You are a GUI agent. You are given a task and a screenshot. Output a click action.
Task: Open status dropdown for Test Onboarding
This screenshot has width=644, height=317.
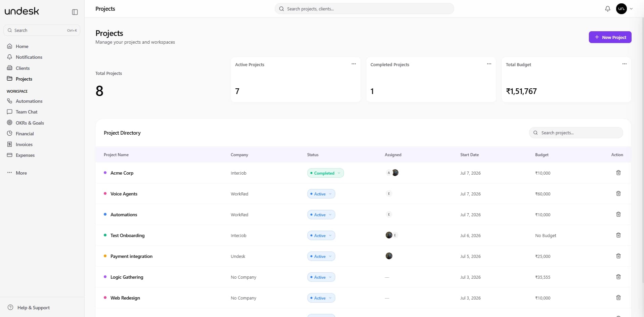point(321,235)
